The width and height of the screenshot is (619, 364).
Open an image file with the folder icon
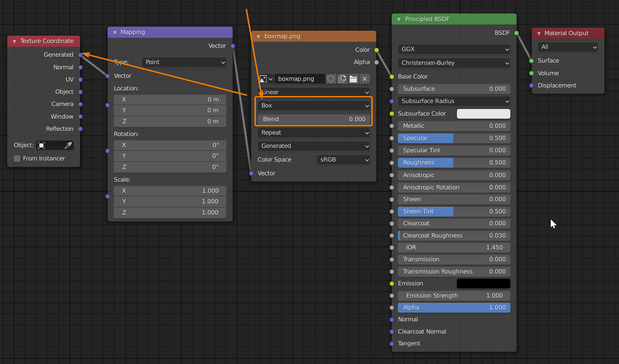click(x=353, y=79)
